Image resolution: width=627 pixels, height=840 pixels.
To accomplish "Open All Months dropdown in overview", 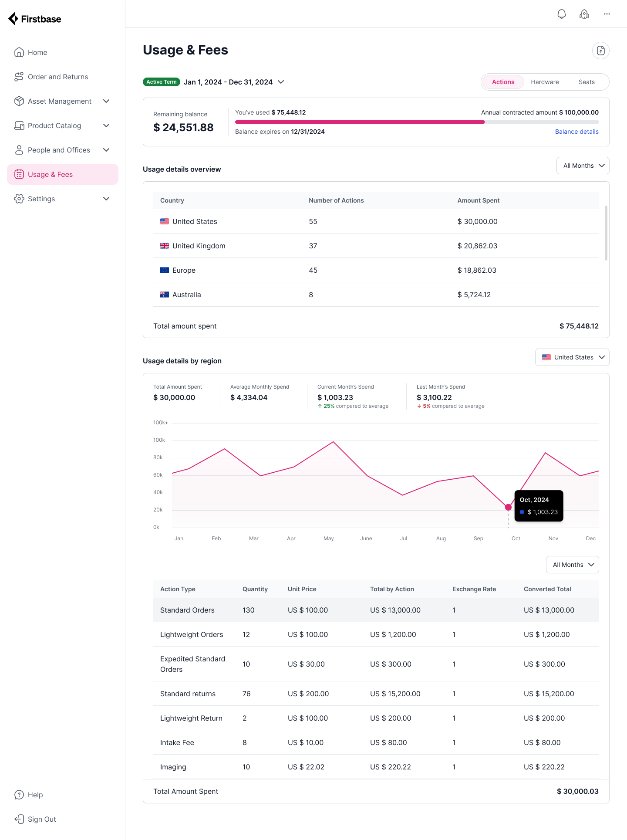I will [x=583, y=166].
